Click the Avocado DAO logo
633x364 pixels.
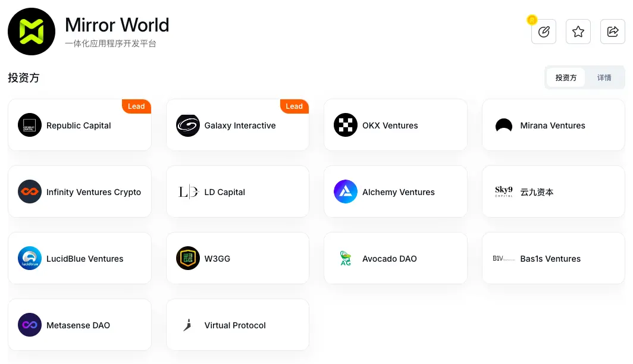point(346,259)
